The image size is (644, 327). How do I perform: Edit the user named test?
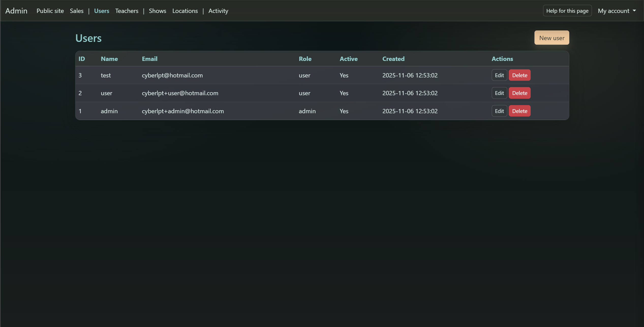pyautogui.click(x=499, y=75)
